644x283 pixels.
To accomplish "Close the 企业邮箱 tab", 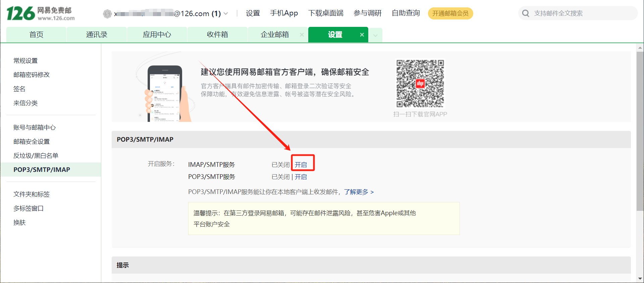I will click(x=302, y=35).
